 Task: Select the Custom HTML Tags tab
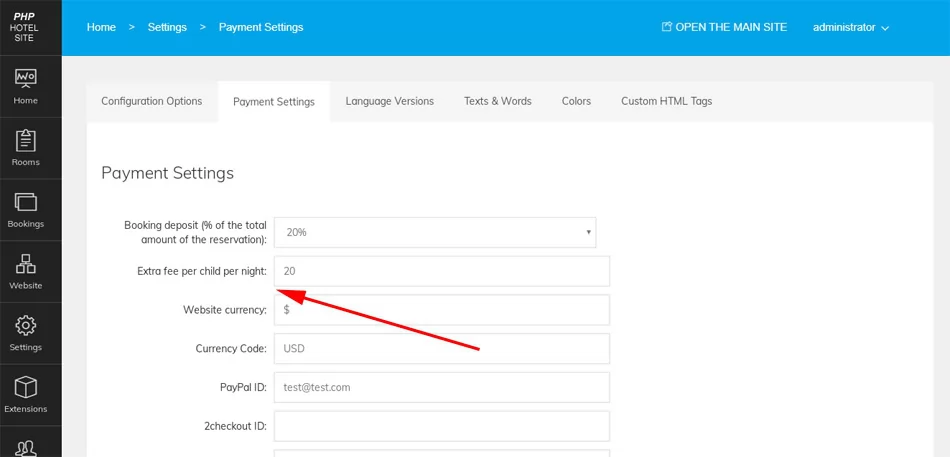pos(666,101)
